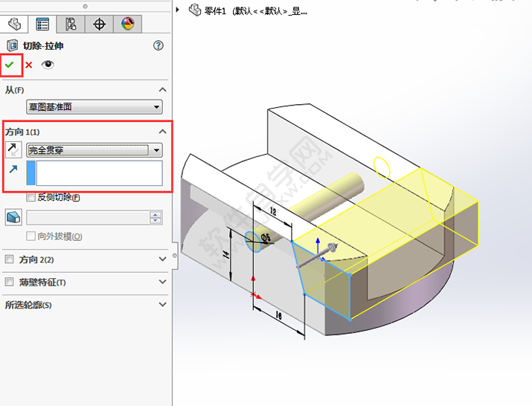The image size is (532, 406).
Task: Click the 零件1 (默认<<默认>_显... label
Action: click(256, 11)
